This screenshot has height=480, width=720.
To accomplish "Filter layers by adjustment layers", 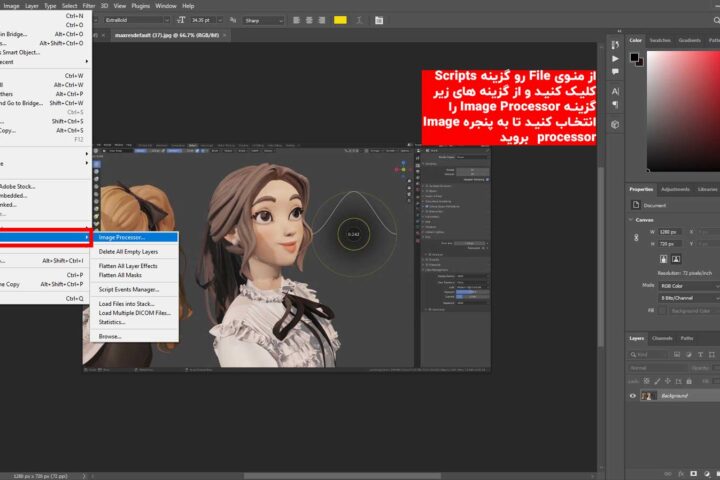I will pos(688,355).
